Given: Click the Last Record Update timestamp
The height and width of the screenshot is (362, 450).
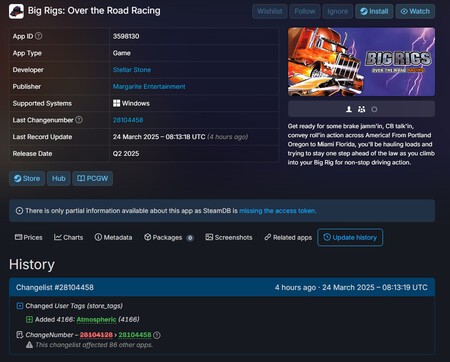Looking at the screenshot, I should (x=159, y=137).
